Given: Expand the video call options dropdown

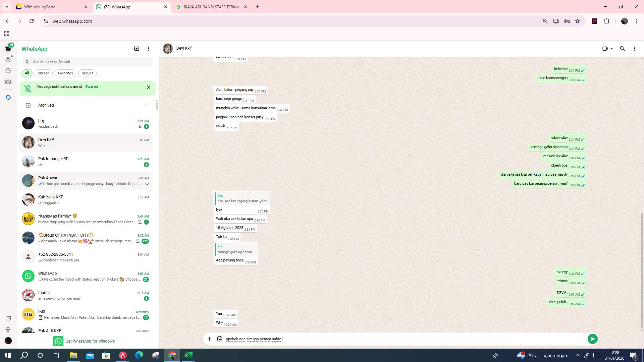Looking at the screenshot, I should [x=611, y=48].
